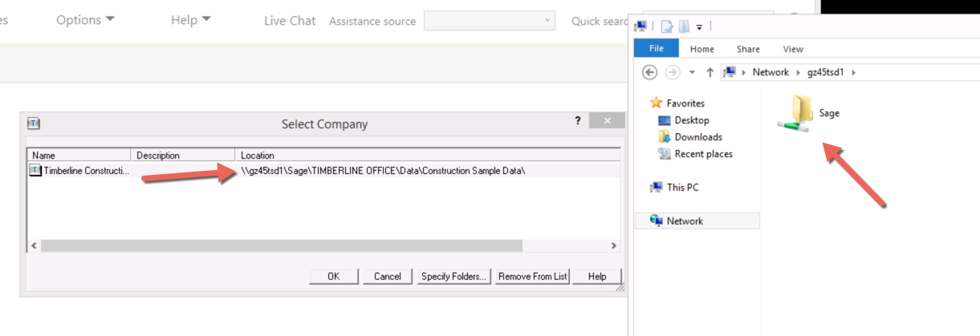The height and width of the screenshot is (336, 980).
Task: Go back in File Explorer
Action: click(651, 72)
